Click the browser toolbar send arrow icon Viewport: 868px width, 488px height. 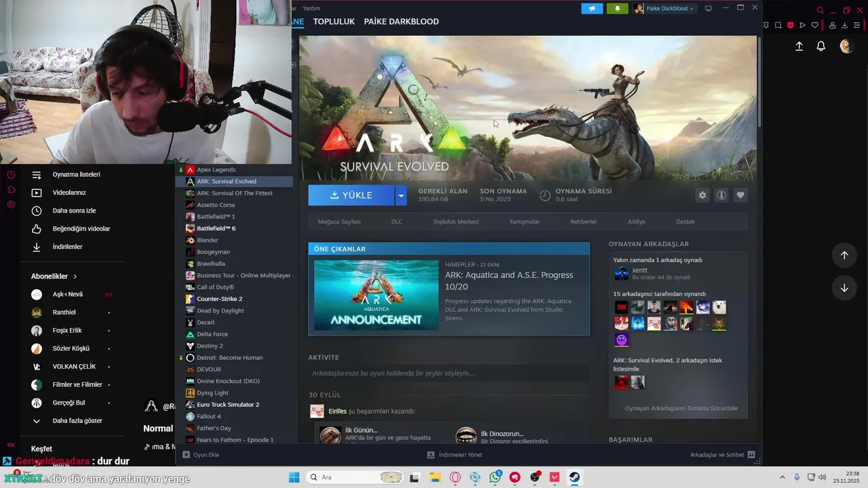802,26
